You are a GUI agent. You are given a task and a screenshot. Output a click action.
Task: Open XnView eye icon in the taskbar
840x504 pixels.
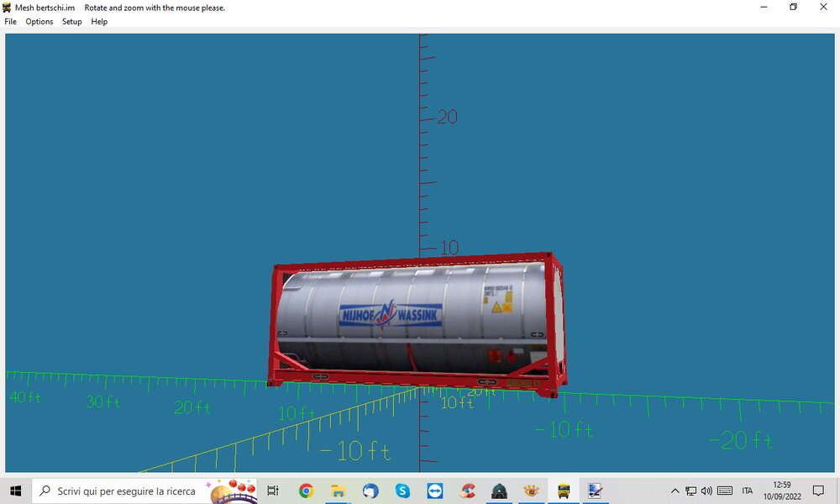click(x=532, y=491)
